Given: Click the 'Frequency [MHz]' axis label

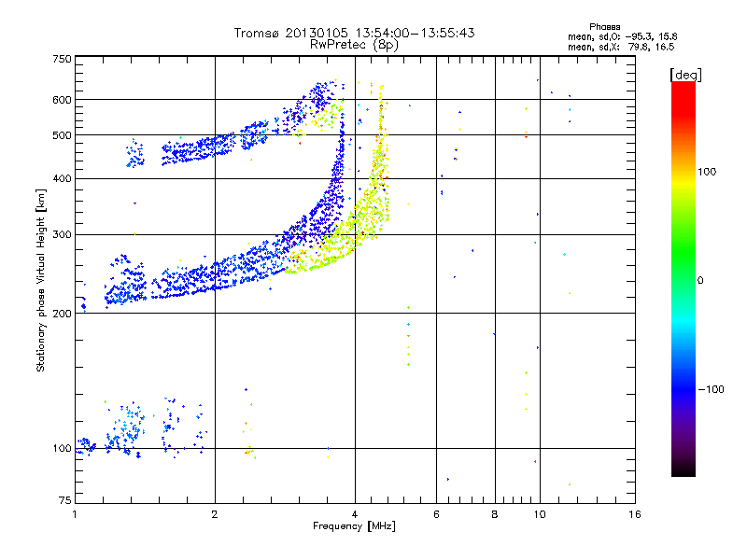Looking at the screenshot, I should click(354, 526).
